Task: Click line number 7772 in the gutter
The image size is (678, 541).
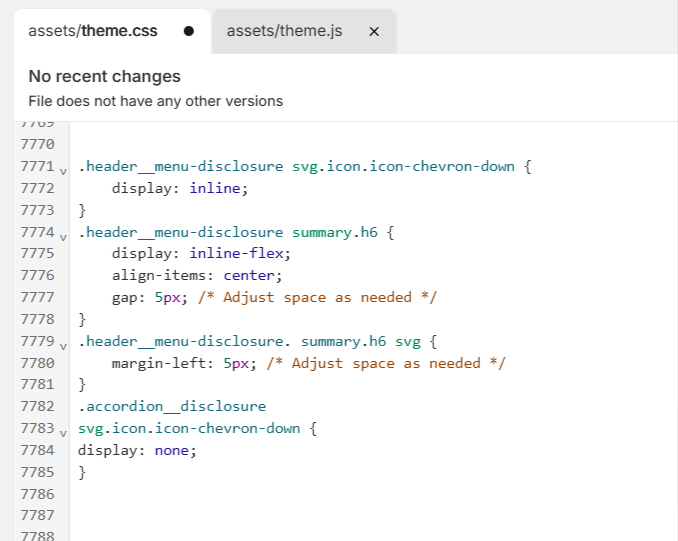Action: pos(36,188)
